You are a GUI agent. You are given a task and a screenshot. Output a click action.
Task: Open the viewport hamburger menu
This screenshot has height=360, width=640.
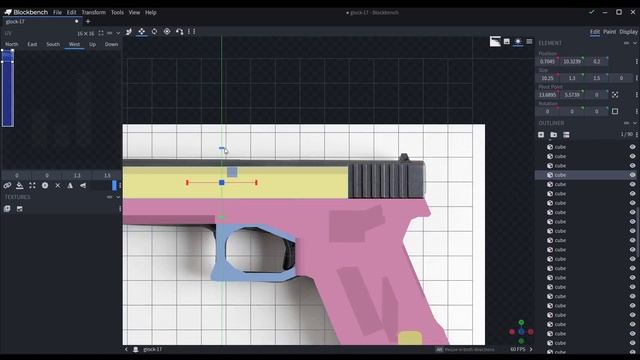529,42
